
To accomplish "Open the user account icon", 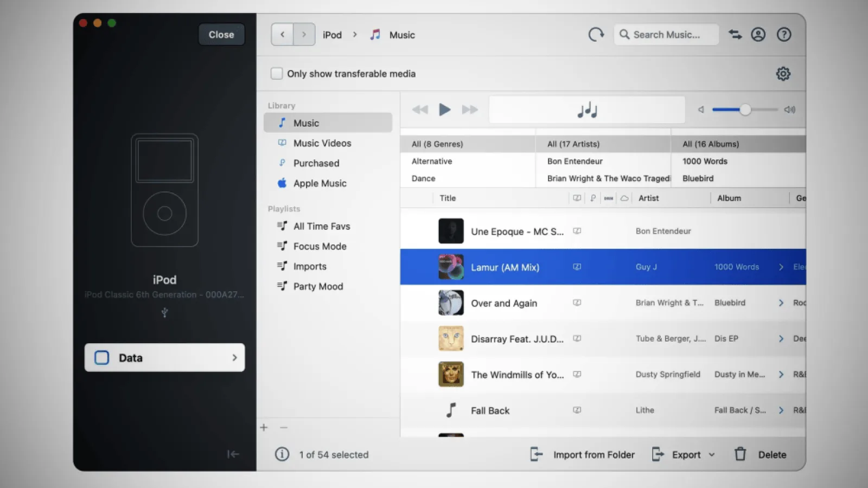I will 758,35.
